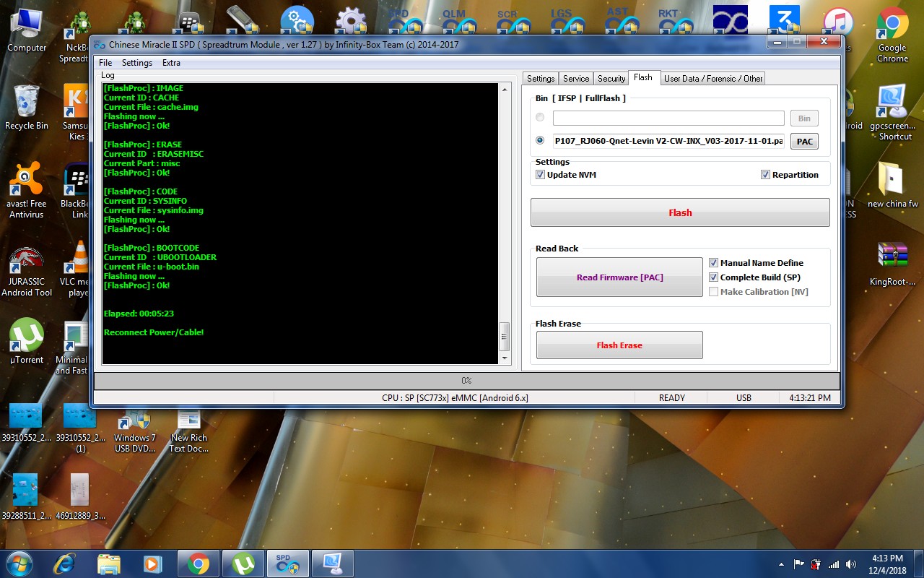
Task: Click the network signal tray icon
Action: coord(834,564)
